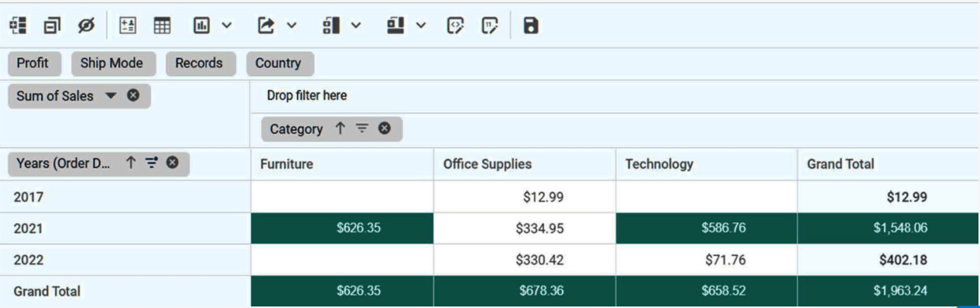Click the $658.52 total cell
The width and height of the screenshot is (980, 308).
[707, 292]
